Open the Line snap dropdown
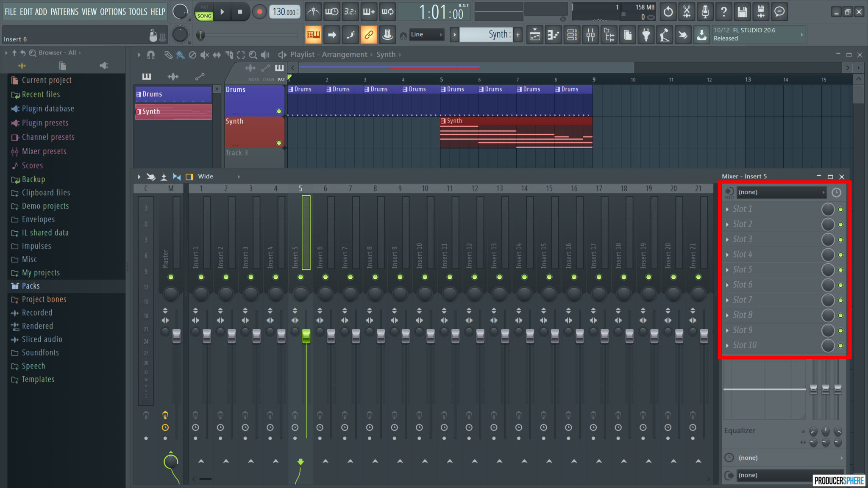The height and width of the screenshot is (488, 868). tap(426, 35)
